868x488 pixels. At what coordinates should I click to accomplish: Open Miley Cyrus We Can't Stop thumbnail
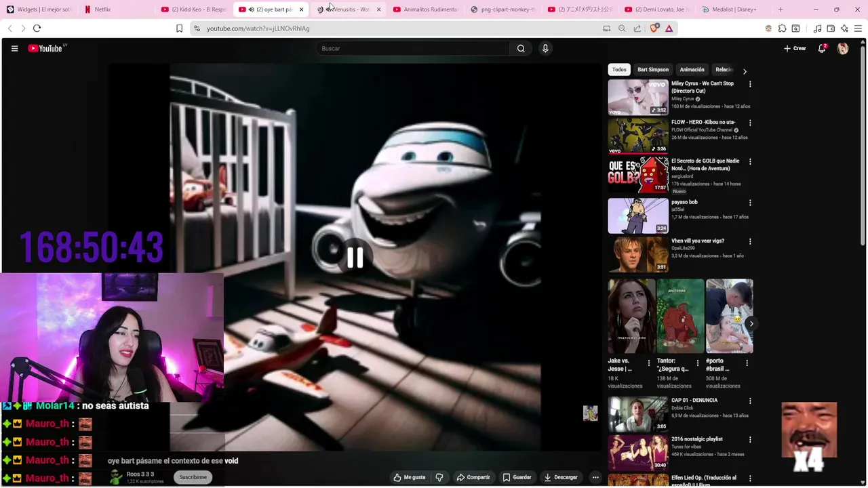point(638,97)
